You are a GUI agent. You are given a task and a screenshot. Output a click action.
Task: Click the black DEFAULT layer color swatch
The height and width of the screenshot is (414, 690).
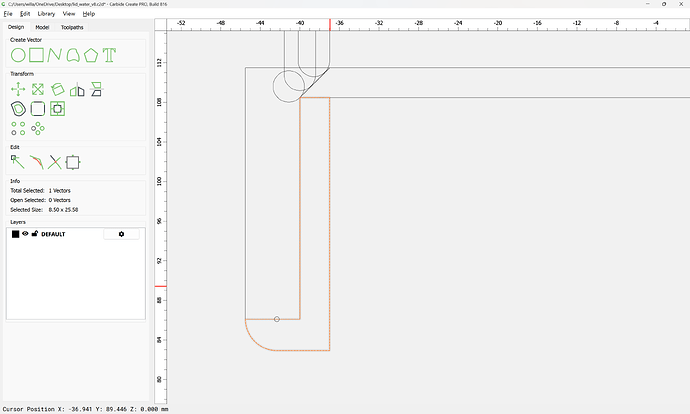(x=15, y=234)
